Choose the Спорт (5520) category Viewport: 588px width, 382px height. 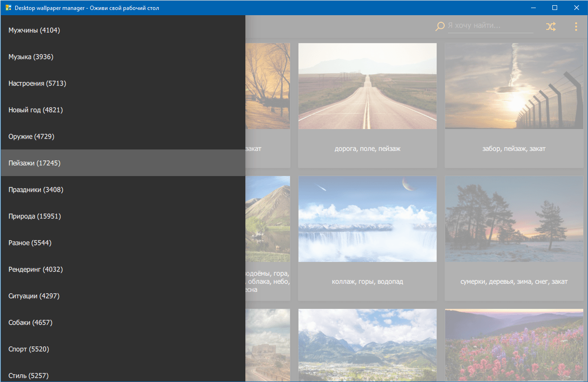coord(123,349)
